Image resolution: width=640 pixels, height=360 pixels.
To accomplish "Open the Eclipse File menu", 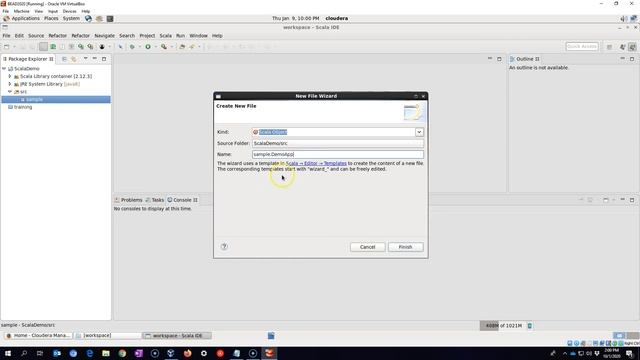I will click(x=6, y=36).
